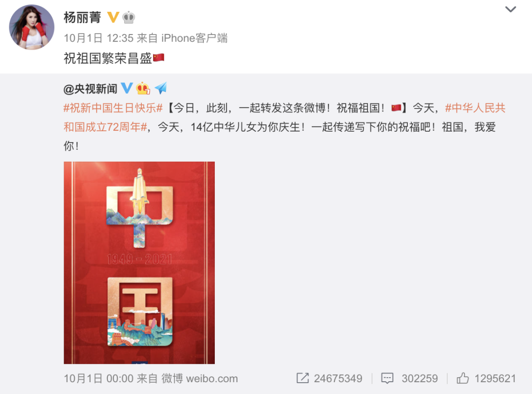The width and height of the screenshot is (532, 394).
Task: Open 杨丽菁's profile via username
Action: [x=82, y=17]
